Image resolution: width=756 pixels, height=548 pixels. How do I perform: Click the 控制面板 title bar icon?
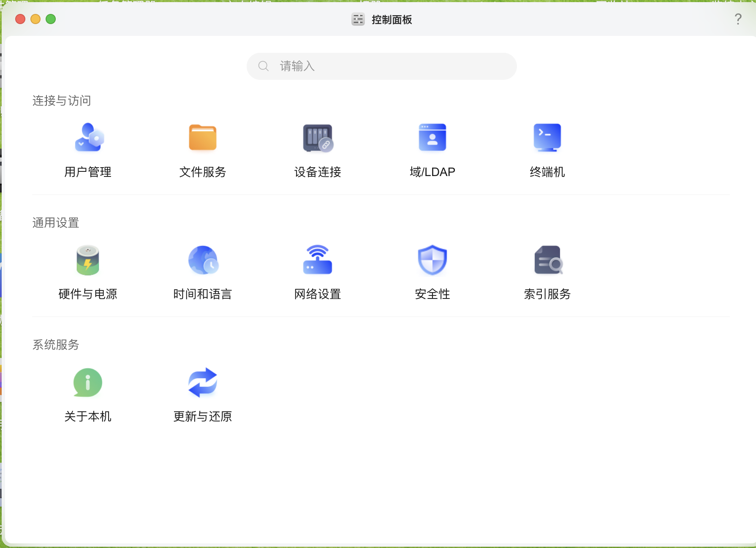pos(358,19)
